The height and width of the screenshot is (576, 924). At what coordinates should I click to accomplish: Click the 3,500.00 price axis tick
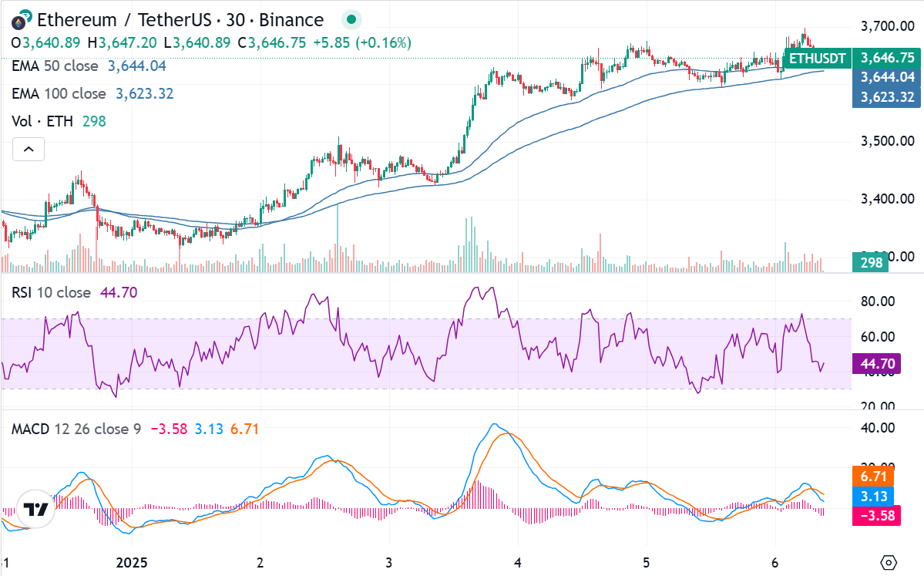(888, 141)
